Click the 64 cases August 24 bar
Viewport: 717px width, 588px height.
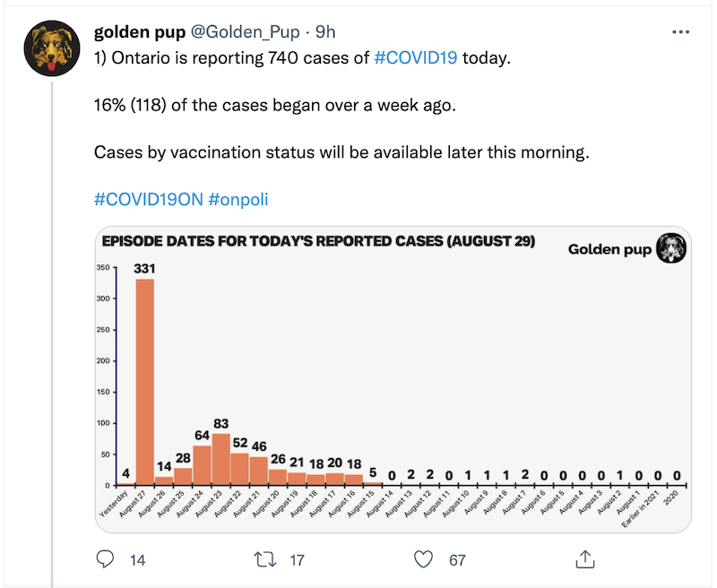point(203,465)
